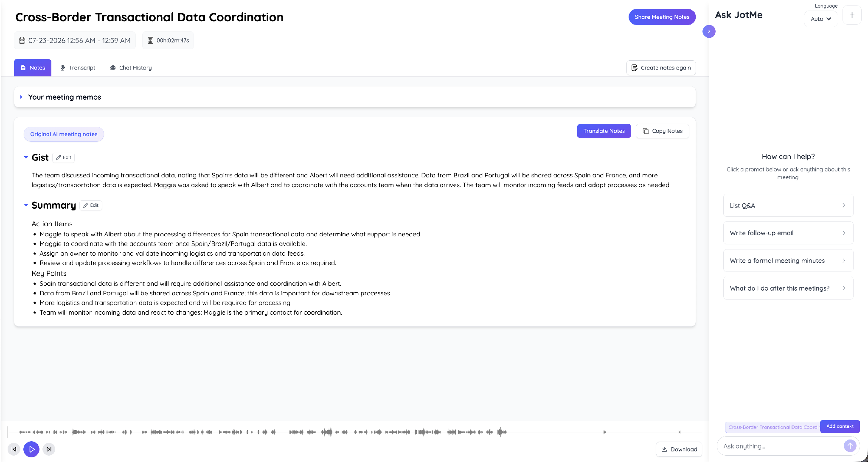Send the Ask anything message arrow
This screenshot has height=462, width=868.
(x=850, y=445)
